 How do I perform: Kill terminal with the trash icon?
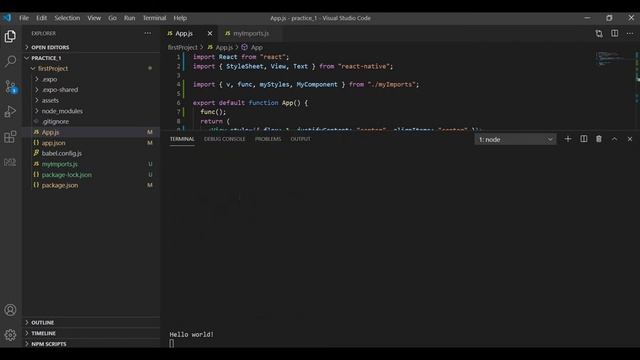tap(599, 139)
